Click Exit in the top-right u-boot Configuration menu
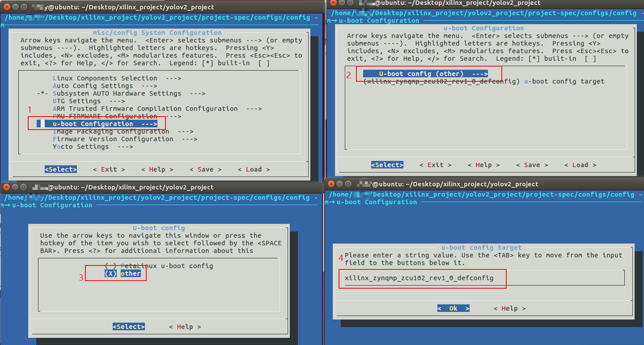The height and width of the screenshot is (345, 644). pos(436,165)
